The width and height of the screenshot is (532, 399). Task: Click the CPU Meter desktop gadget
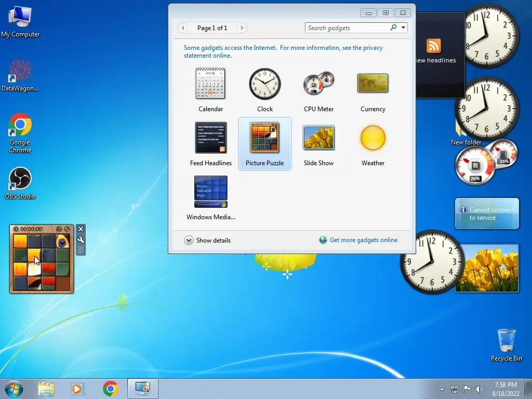tap(486, 162)
